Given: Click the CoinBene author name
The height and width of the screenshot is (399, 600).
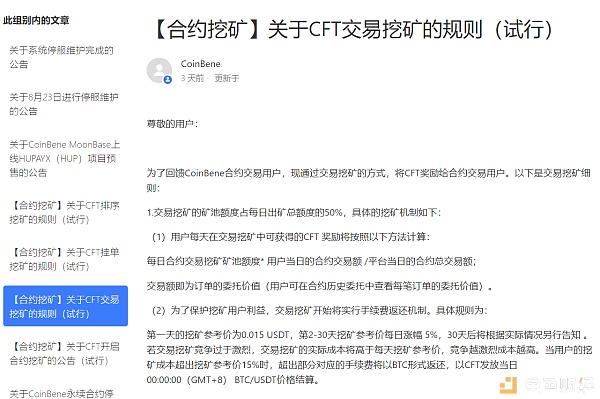Looking at the screenshot, I should (x=201, y=64).
